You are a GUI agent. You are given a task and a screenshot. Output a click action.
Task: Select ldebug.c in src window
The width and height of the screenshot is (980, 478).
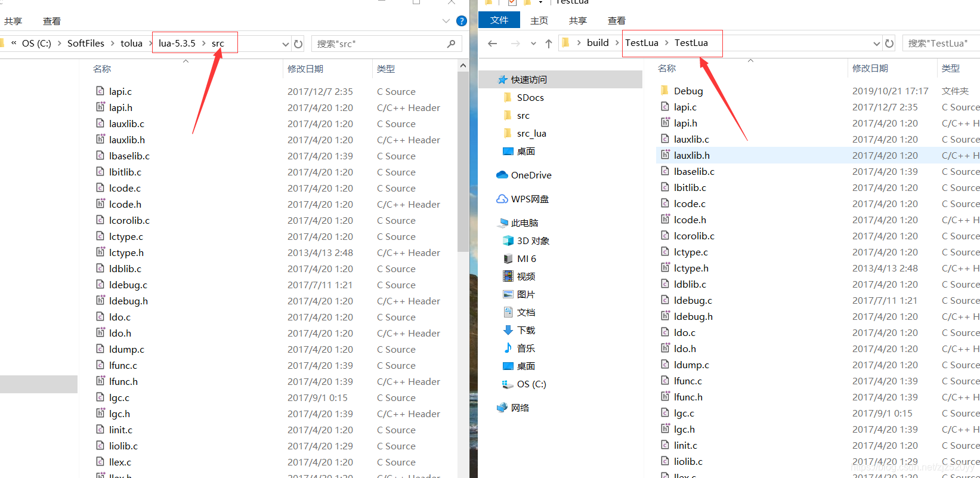click(x=128, y=285)
